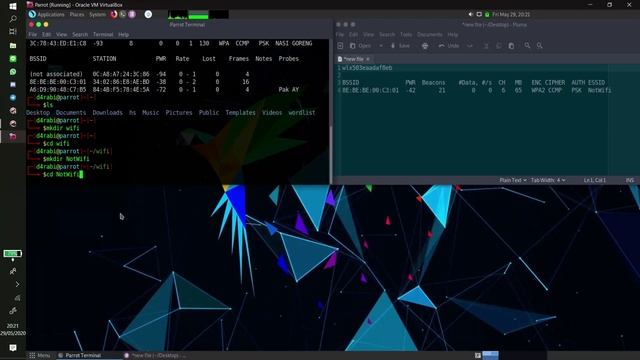Screen dimensions: 640x360
Task: Open the Windows Start menu
Action: [13, 6]
